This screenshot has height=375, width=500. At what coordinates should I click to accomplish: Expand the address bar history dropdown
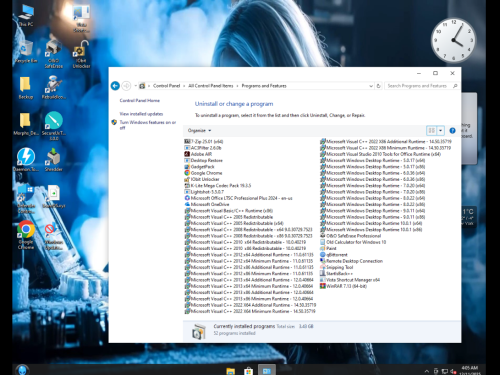371,86
